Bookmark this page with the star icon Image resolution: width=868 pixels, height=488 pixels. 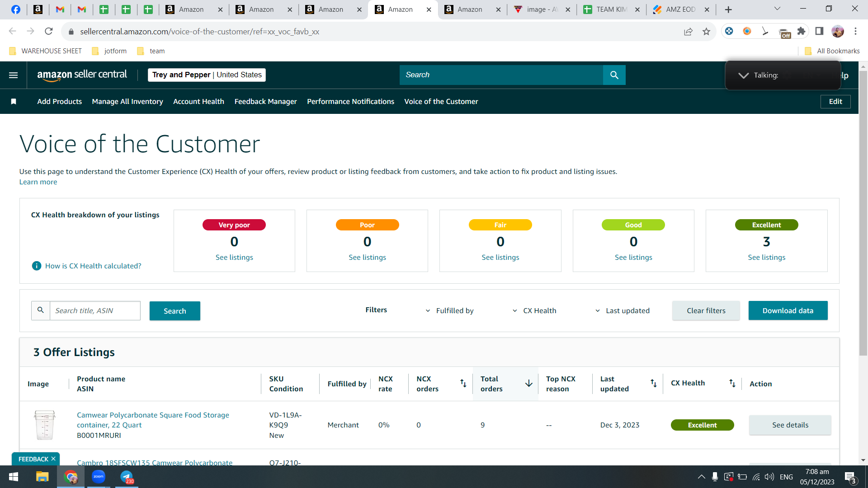pos(706,31)
